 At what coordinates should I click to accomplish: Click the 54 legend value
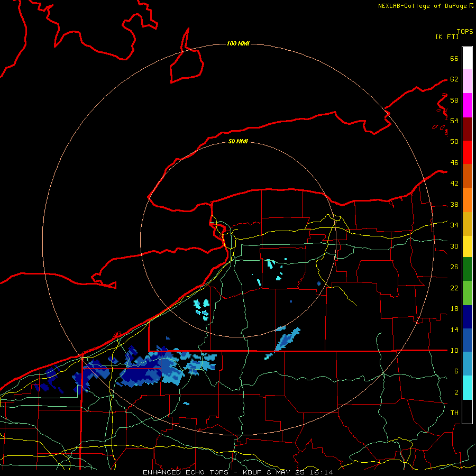[454, 121]
